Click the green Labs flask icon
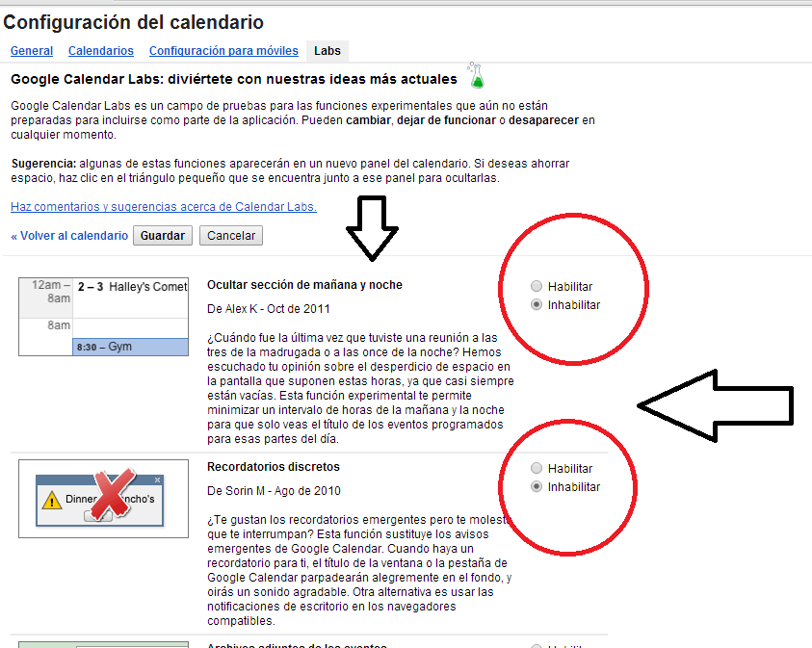The image size is (812, 648). [x=476, y=75]
